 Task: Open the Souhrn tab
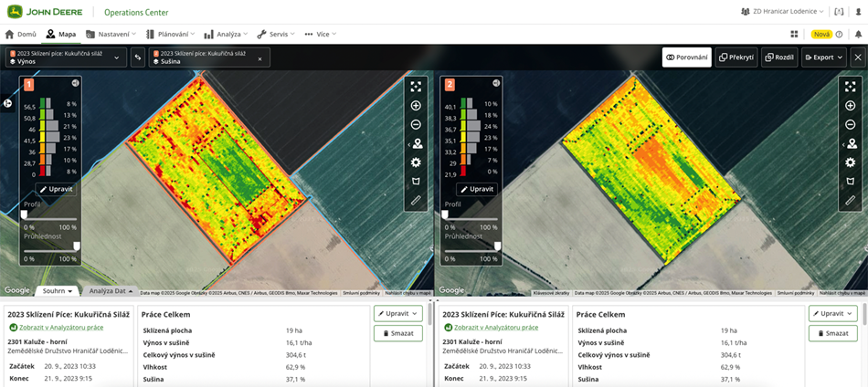coord(58,291)
